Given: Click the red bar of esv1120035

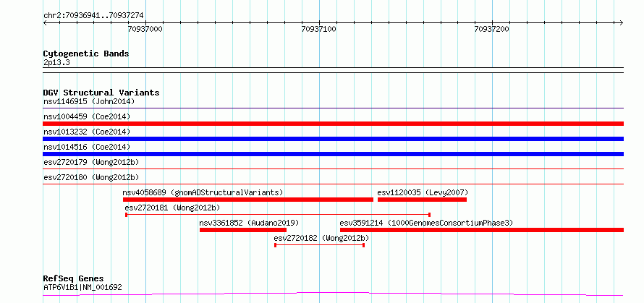Looking at the screenshot, I should click(x=422, y=200).
